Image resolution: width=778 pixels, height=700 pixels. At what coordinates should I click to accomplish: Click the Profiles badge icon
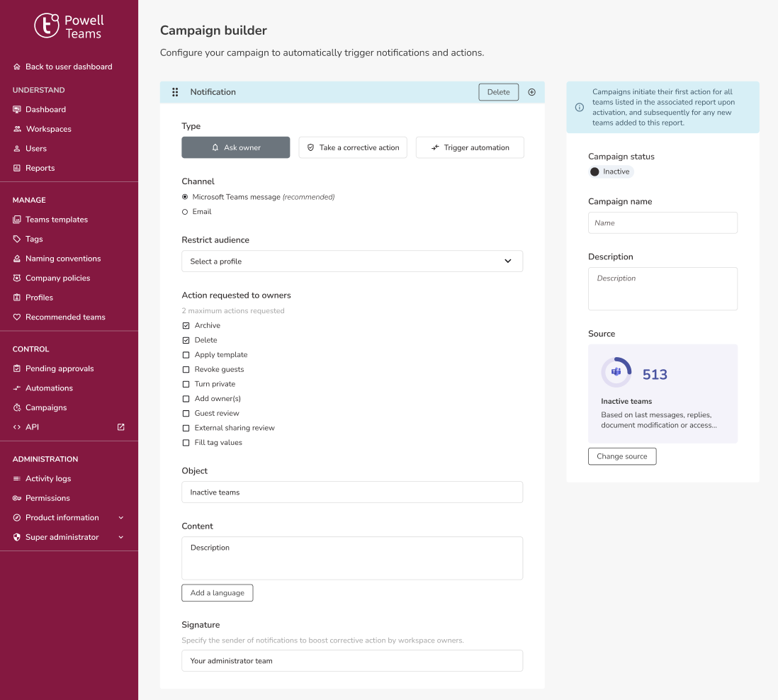pyautogui.click(x=17, y=298)
